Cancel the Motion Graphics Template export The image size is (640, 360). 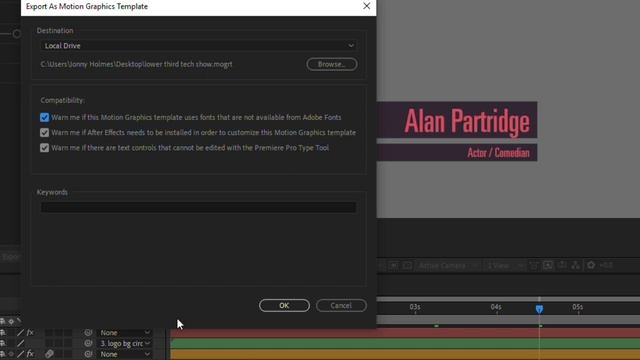(341, 305)
